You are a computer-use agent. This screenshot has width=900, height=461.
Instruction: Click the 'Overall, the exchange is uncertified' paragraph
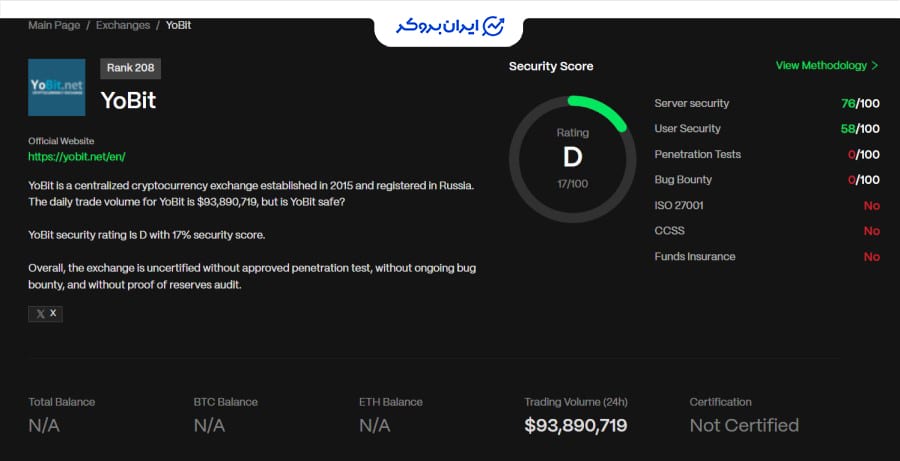coord(252,276)
